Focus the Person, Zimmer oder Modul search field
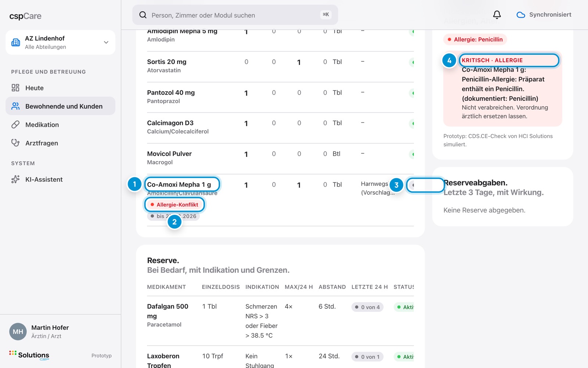 (235, 15)
